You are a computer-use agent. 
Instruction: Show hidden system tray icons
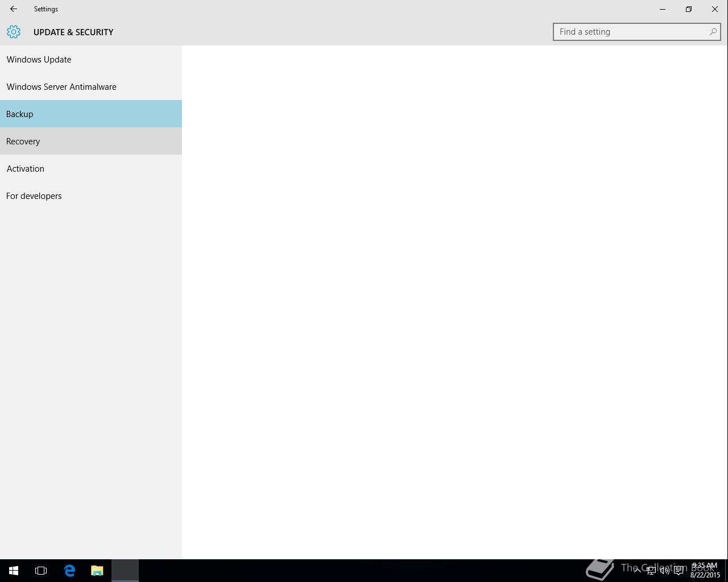(638, 570)
